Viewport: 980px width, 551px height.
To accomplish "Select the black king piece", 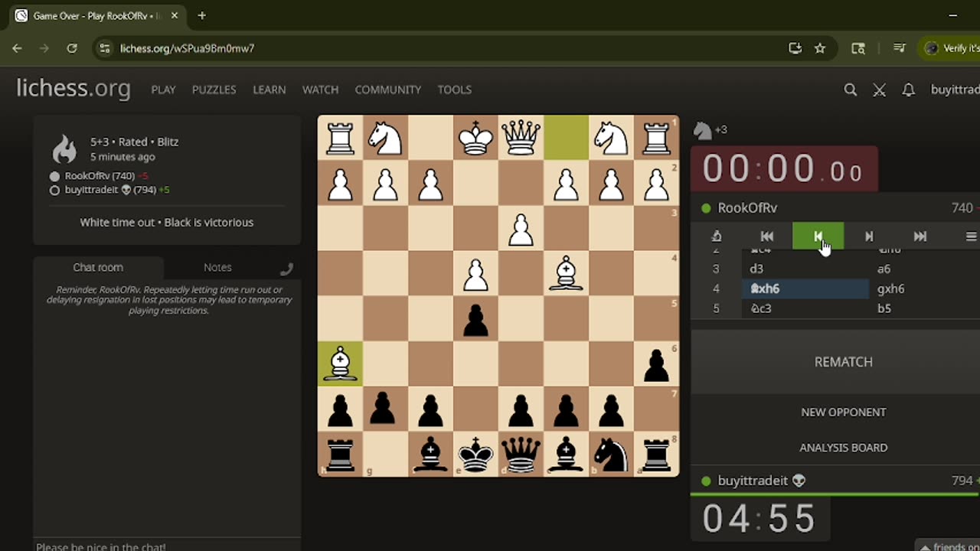I will click(475, 454).
